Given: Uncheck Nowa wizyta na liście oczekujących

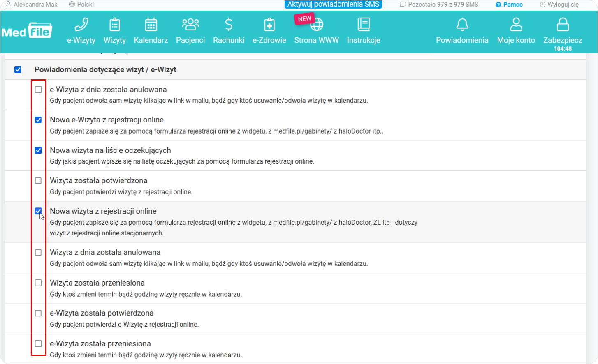Looking at the screenshot, I should coord(38,150).
